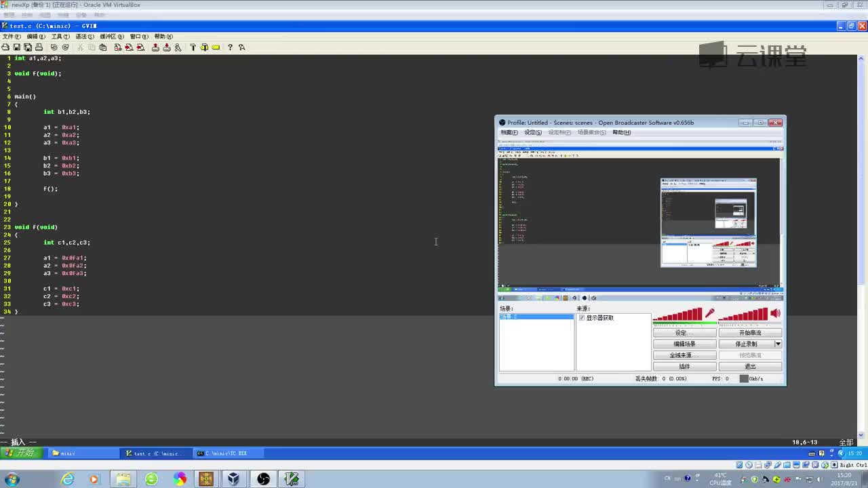Image resolution: width=868 pixels, height=488 pixels.
Task: Find help icon in GVIM toolbar
Action: (242, 47)
